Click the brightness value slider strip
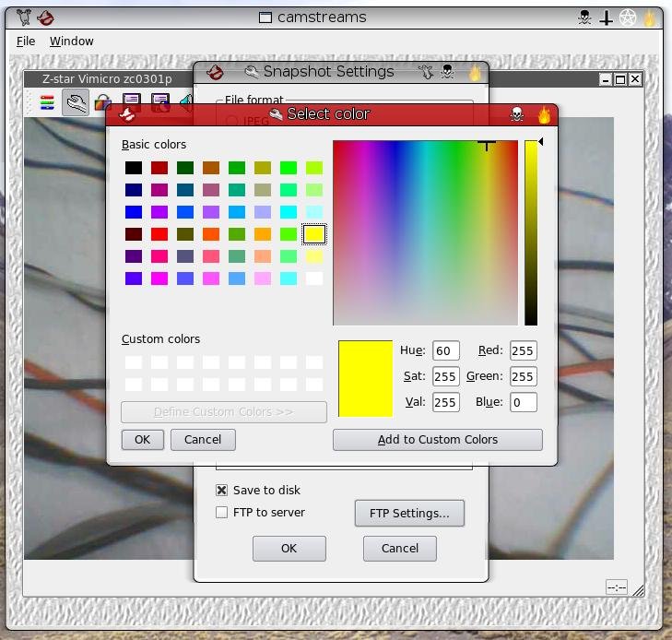The image size is (672, 640). tap(531, 232)
